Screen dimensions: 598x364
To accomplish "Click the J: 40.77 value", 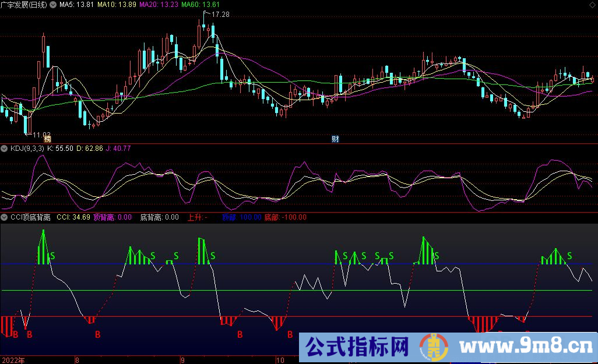I will click(118, 149).
